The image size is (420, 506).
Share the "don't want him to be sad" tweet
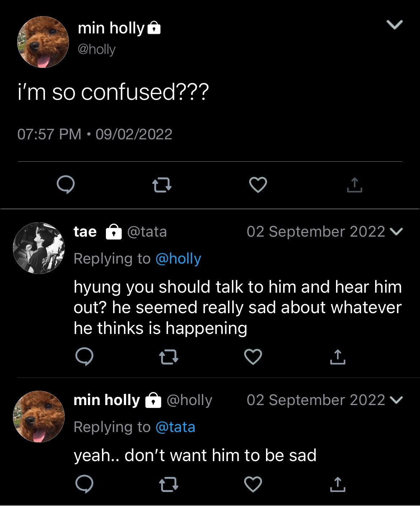(x=337, y=484)
